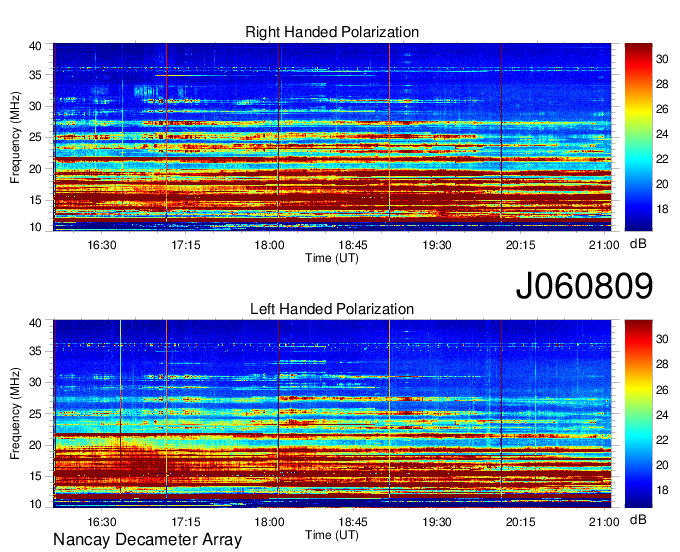Viewport: 680px width, 552px height.
Task: Click the 15 MHz tick of Left Handed plot
Action: 36,477
